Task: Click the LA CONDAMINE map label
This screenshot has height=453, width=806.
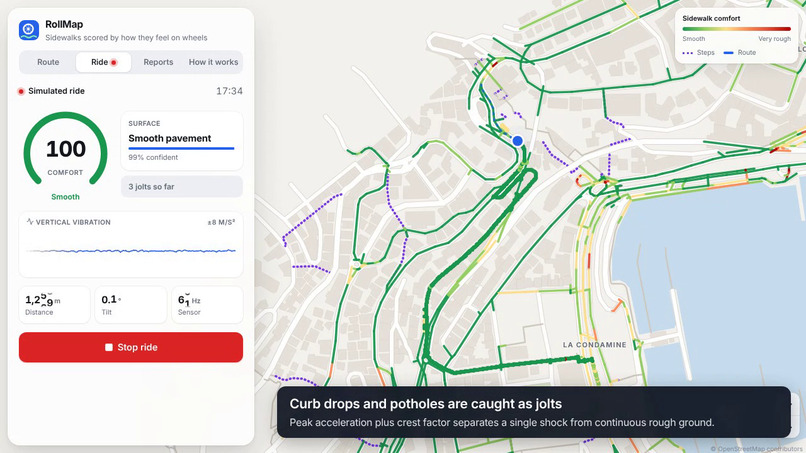Action: 595,345
